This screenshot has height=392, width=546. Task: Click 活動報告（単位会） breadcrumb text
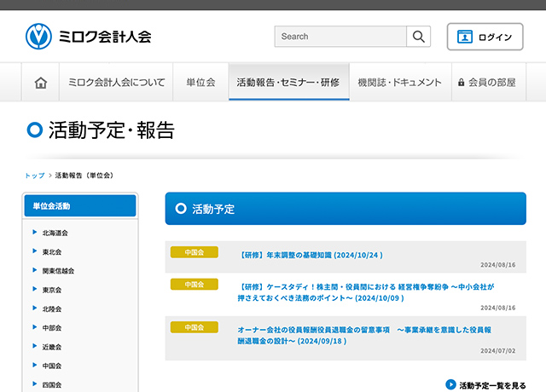point(84,176)
